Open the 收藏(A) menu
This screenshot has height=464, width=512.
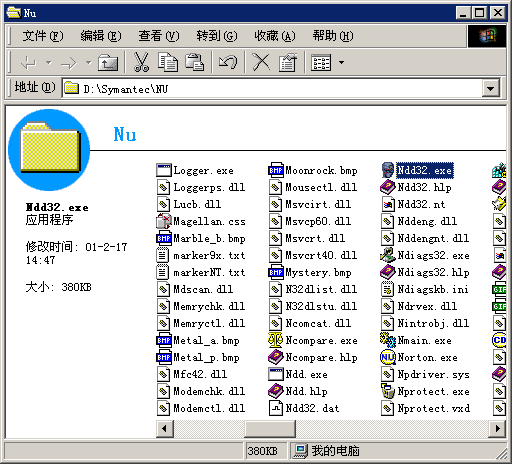coord(275,36)
